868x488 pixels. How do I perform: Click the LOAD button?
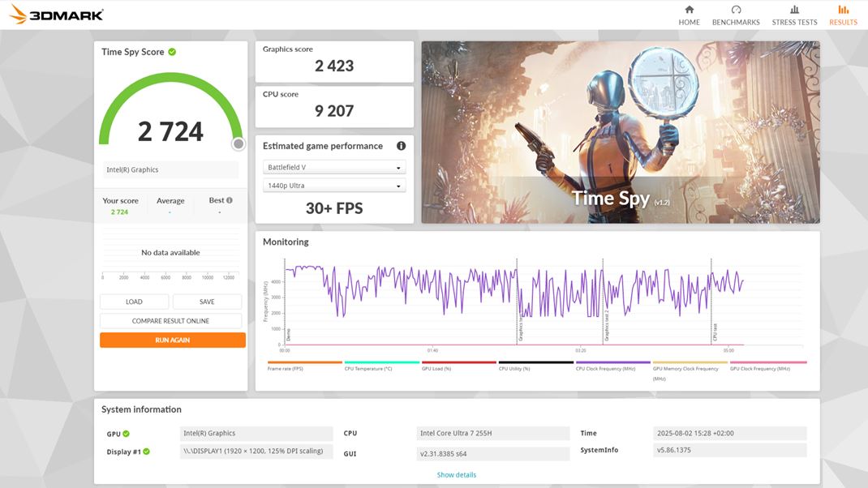click(x=134, y=302)
